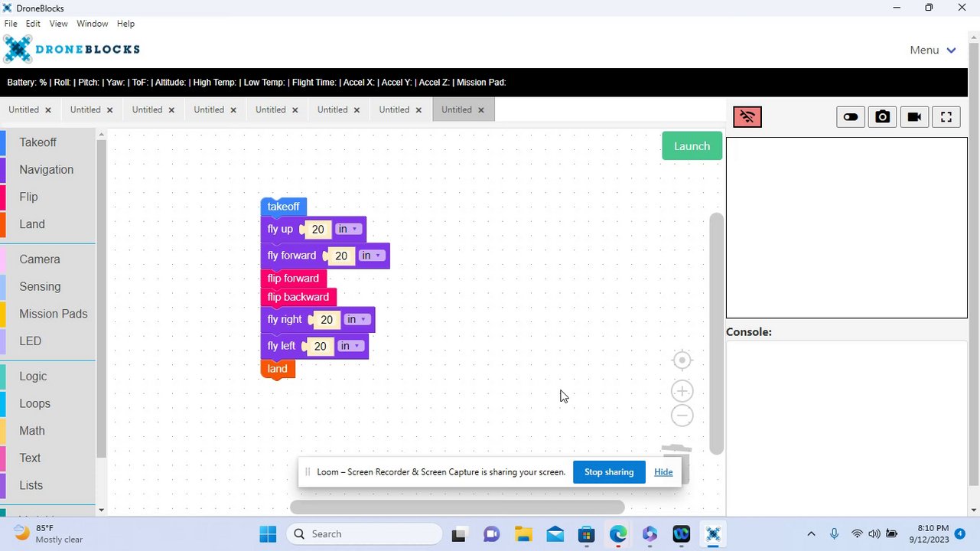
Task: Center workspace with the crosshair icon
Action: coord(682,360)
